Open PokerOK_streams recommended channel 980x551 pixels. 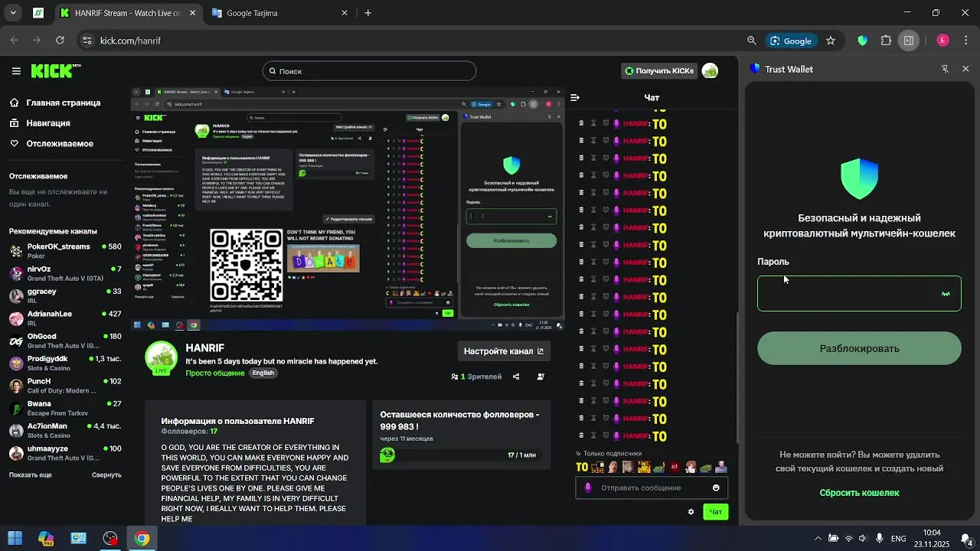(x=65, y=251)
